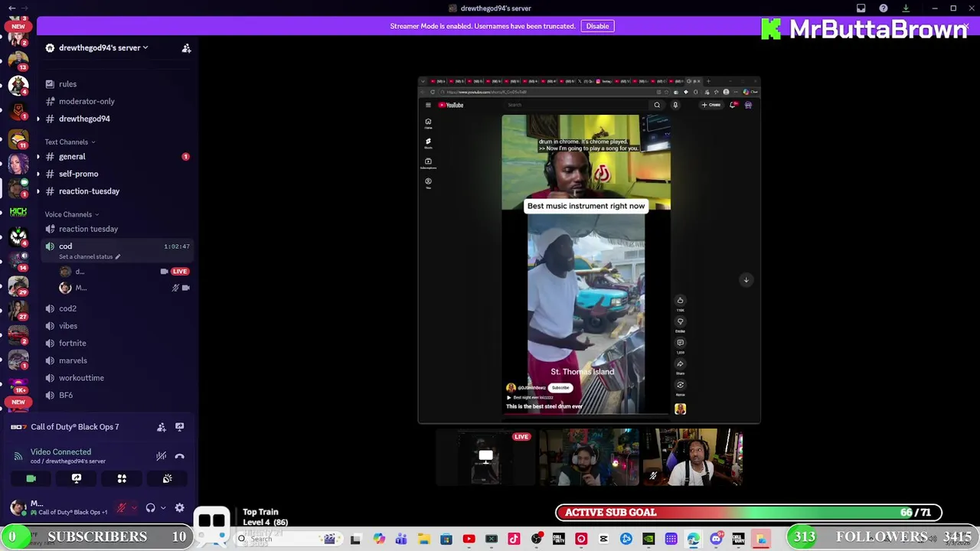Viewport: 980px width, 551px height.
Task: Open invite friends icon for Black Ops 7
Action: point(162,427)
